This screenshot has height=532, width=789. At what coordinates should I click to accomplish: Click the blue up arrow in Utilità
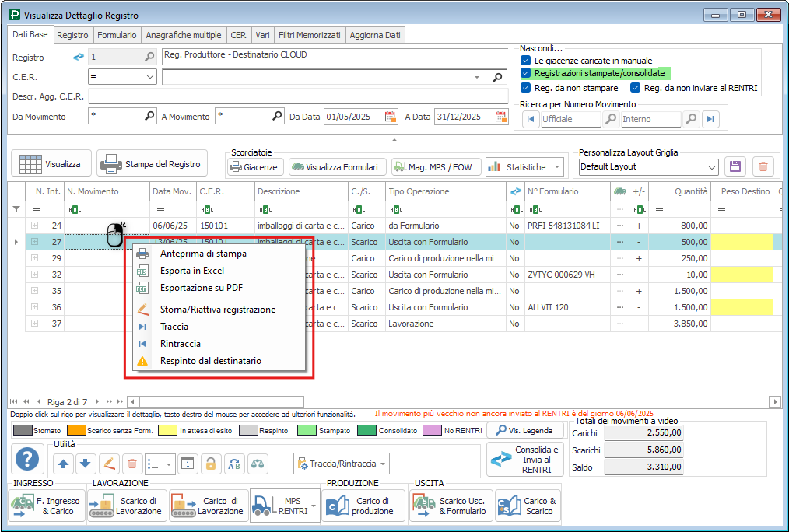pos(64,464)
